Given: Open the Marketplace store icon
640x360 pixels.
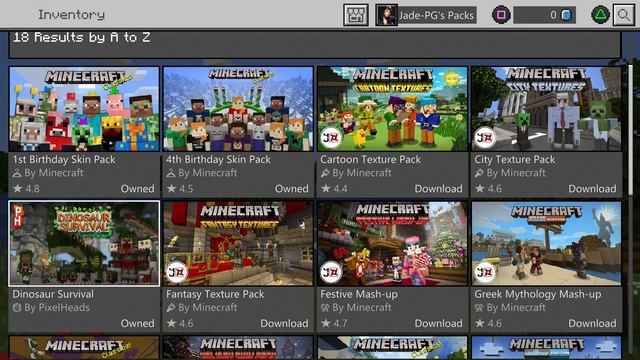Looking at the screenshot, I should (356, 15).
